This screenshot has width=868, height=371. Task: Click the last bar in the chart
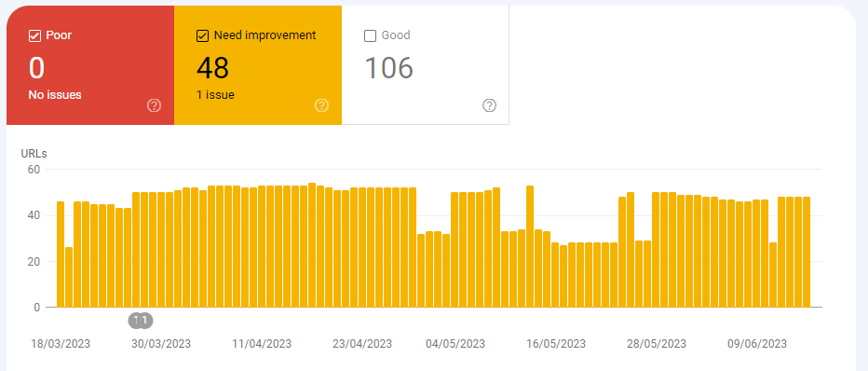807,252
